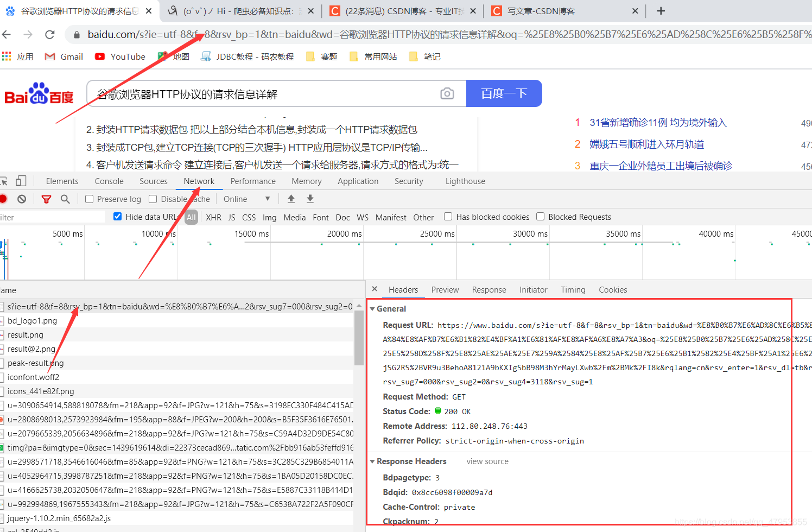Click the network search magnifier icon
The height and width of the screenshot is (532, 812).
click(x=65, y=199)
